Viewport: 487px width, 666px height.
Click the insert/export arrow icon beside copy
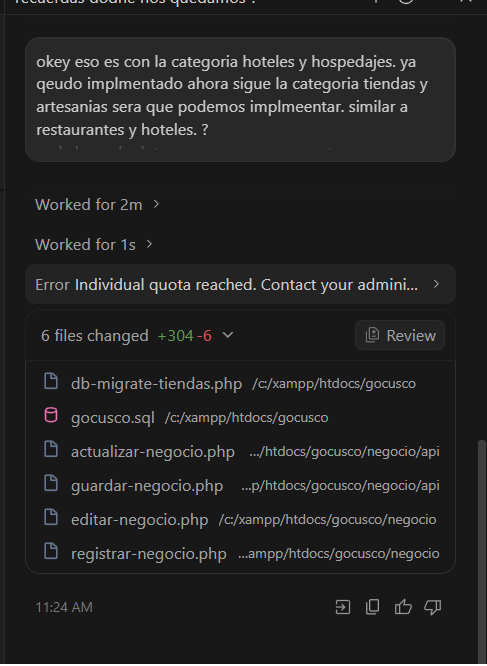tap(343, 607)
